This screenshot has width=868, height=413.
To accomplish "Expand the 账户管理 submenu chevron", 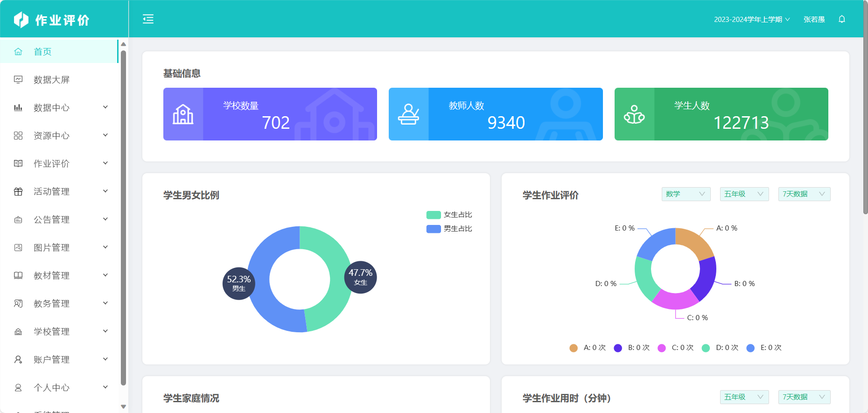I will 105,359.
